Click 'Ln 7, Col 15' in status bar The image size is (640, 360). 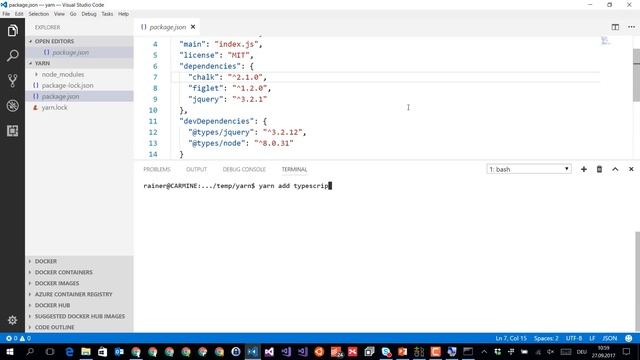click(511, 338)
